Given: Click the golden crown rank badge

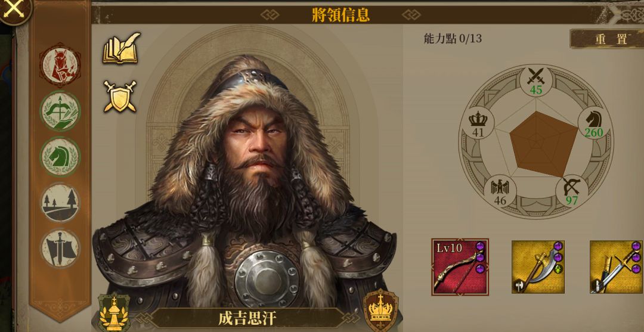Looking at the screenshot, I should (380, 311).
